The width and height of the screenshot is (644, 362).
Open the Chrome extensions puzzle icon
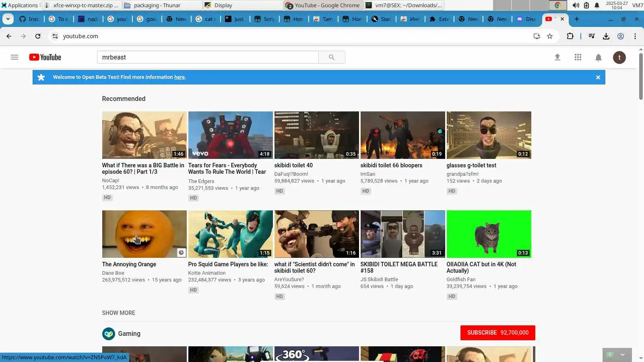pos(570,36)
